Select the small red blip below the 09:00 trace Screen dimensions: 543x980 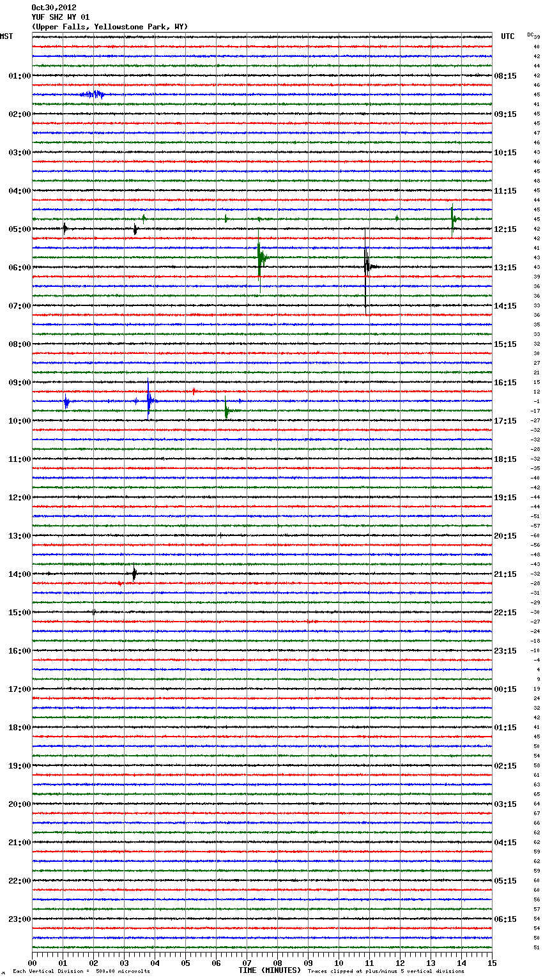point(194,391)
